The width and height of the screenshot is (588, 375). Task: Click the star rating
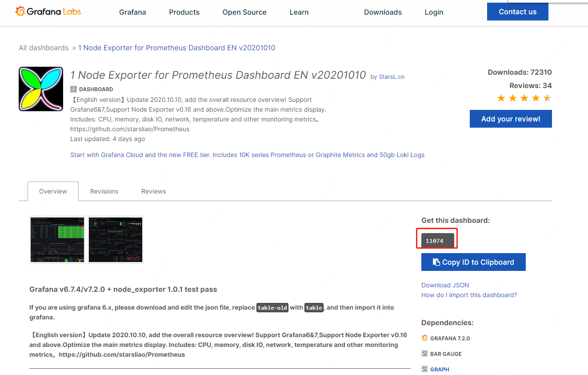524,98
